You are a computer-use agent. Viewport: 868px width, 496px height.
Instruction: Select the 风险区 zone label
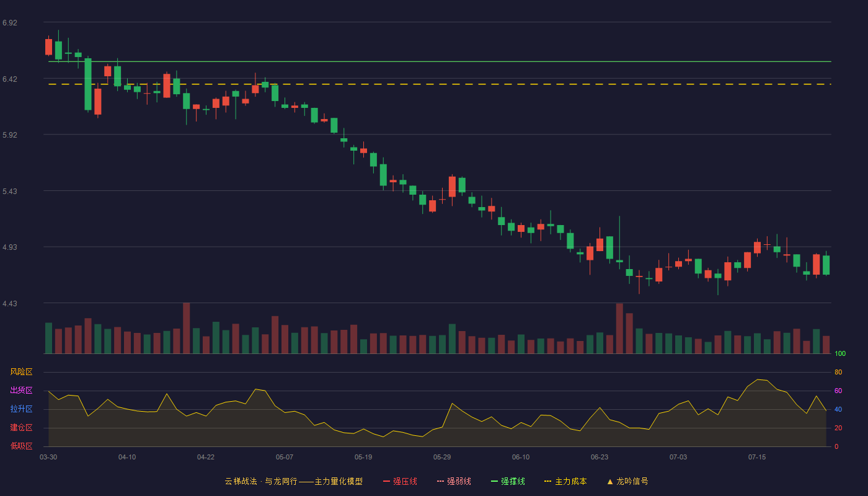click(x=21, y=372)
